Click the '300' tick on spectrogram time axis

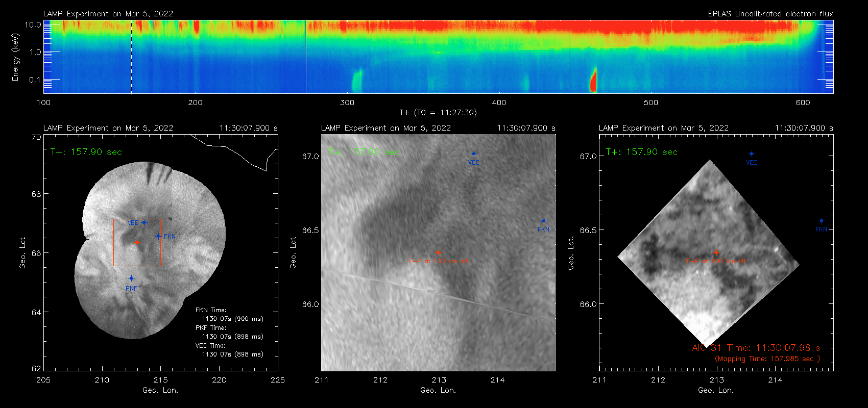pyautogui.click(x=347, y=103)
